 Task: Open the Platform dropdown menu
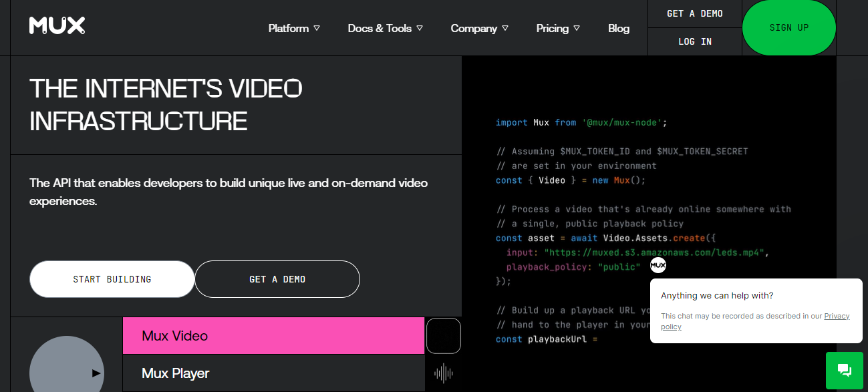(293, 28)
